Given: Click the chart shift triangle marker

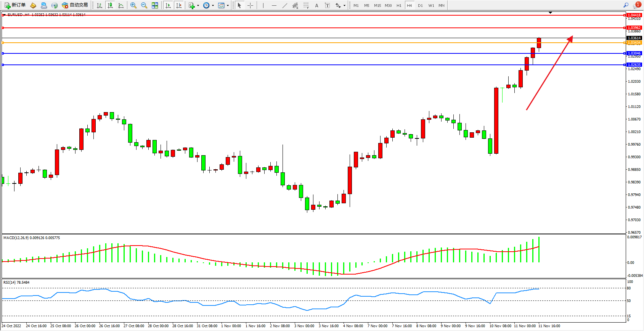Looking at the screenshot, I should click(x=550, y=13).
